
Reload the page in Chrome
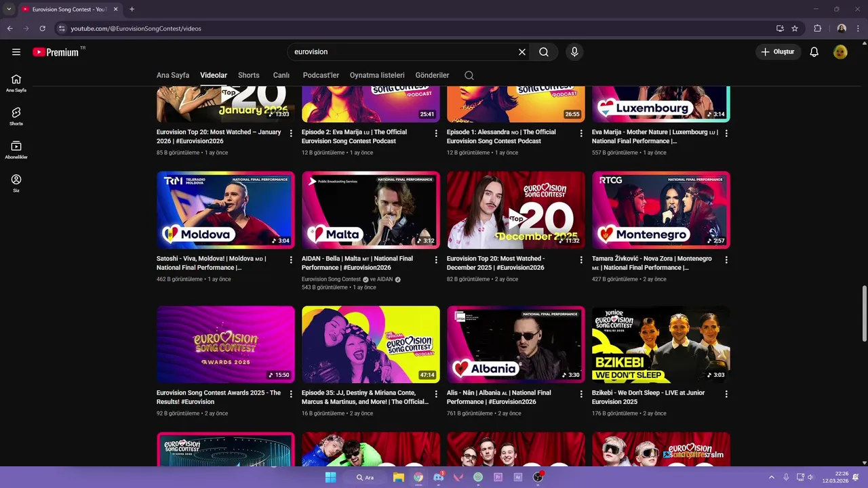coord(42,28)
